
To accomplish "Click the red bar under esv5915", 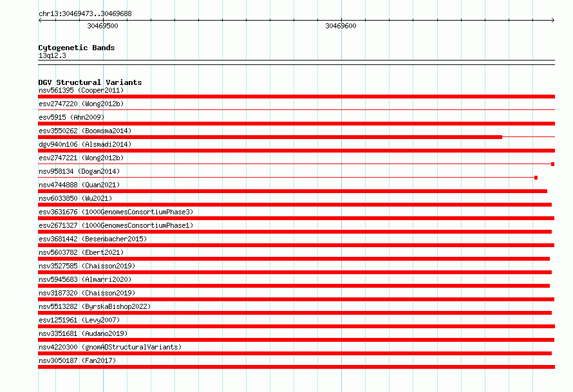I will coord(296,124).
